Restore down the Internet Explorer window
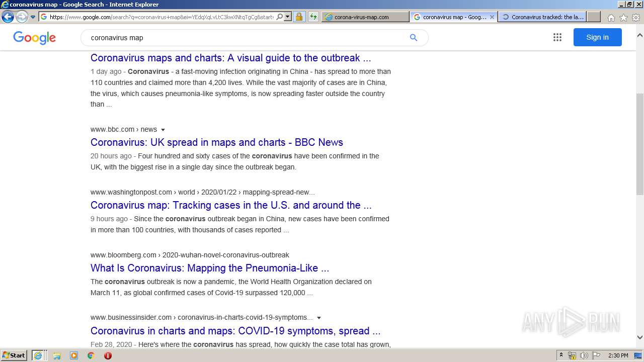The width and height of the screenshot is (644, 362). pyautogui.click(x=629, y=4)
